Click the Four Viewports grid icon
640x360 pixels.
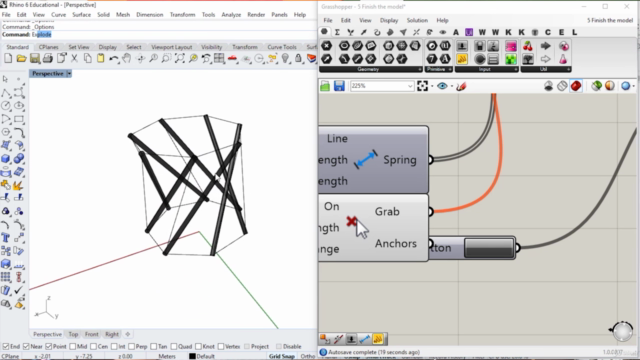(219, 59)
